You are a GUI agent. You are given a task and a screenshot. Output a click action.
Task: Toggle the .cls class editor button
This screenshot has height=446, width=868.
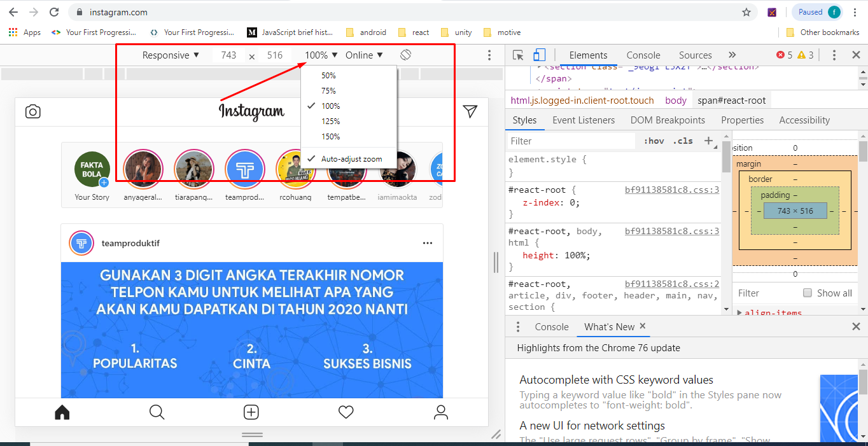(682, 141)
